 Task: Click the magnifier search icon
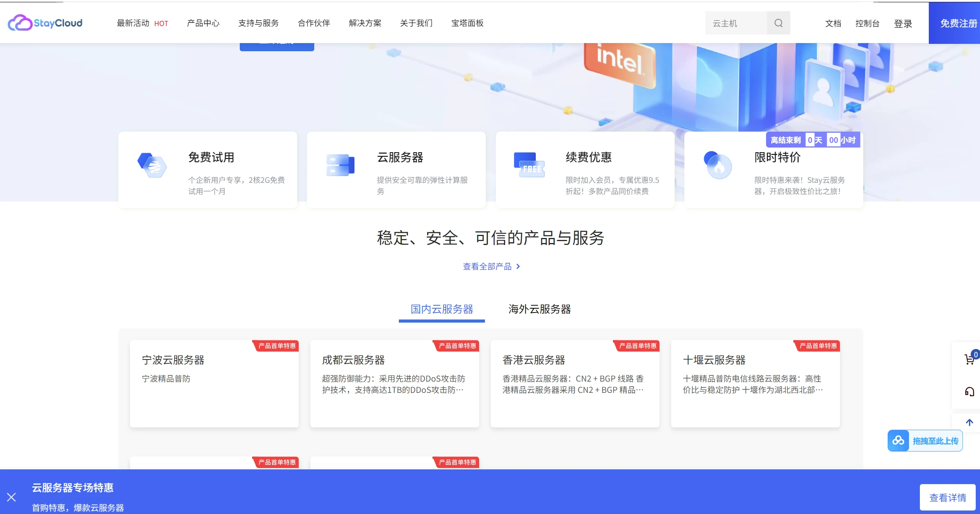tap(778, 23)
